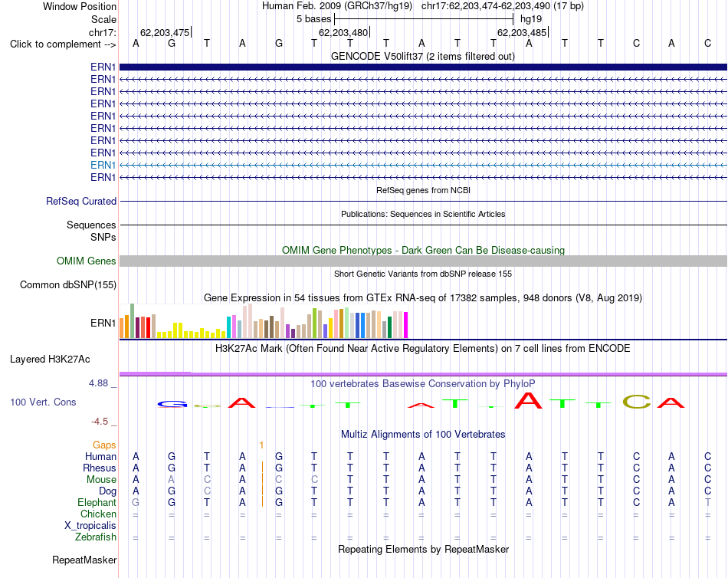Click the orange Gaps label

(x=104, y=445)
